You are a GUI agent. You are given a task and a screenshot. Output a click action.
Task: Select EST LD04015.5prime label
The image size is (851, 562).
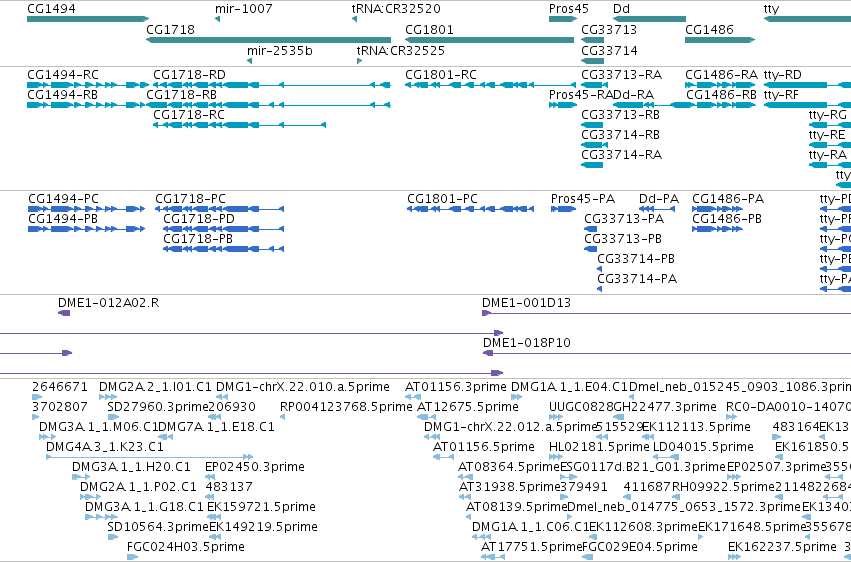click(703, 447)
